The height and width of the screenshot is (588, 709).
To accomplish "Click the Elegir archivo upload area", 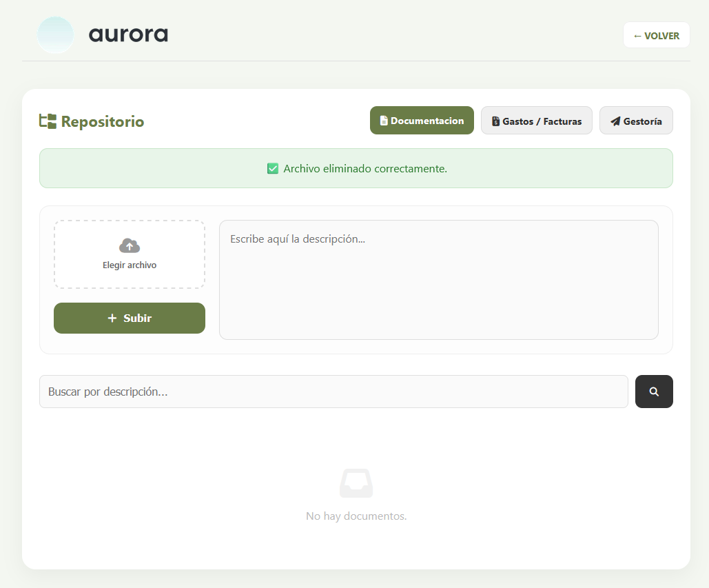I will 130,254.
